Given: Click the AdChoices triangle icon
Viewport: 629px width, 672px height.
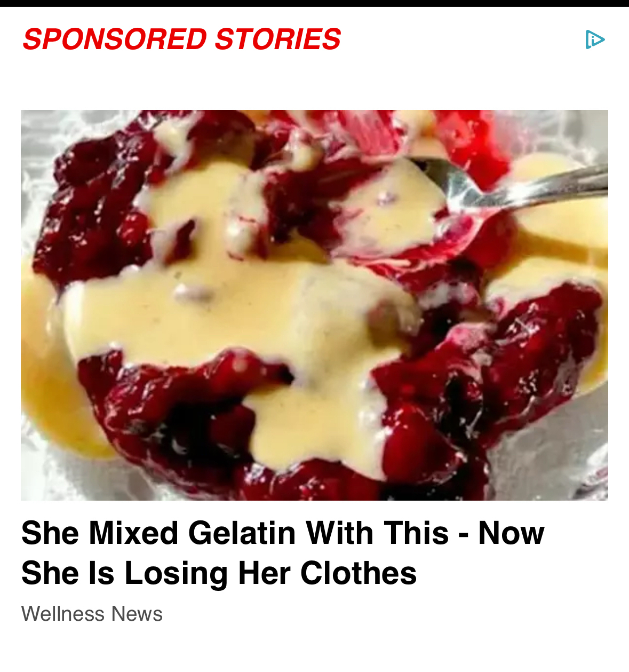Looking at the screenshot, I should click(x=595, y=39).
